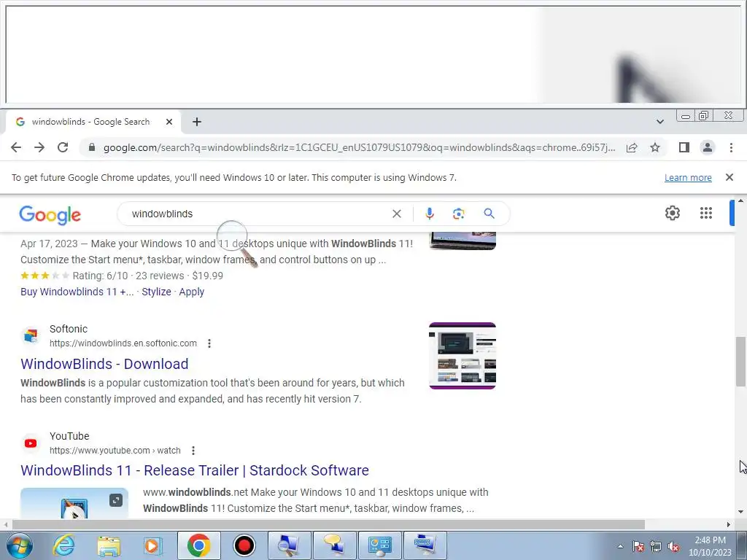Click the scroll down arrow
Viewport: 747px width, 560px height.
point(740,512)
